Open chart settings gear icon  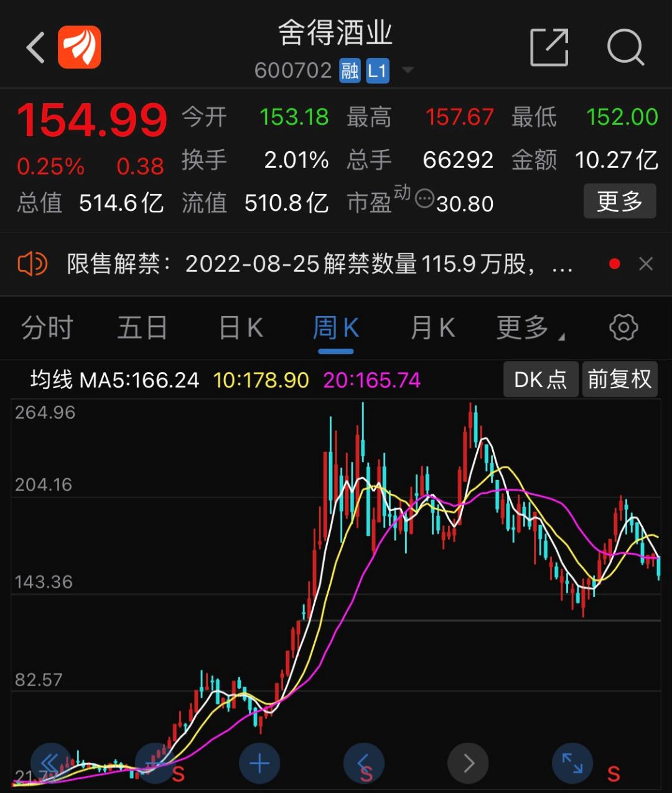point(623,327)
